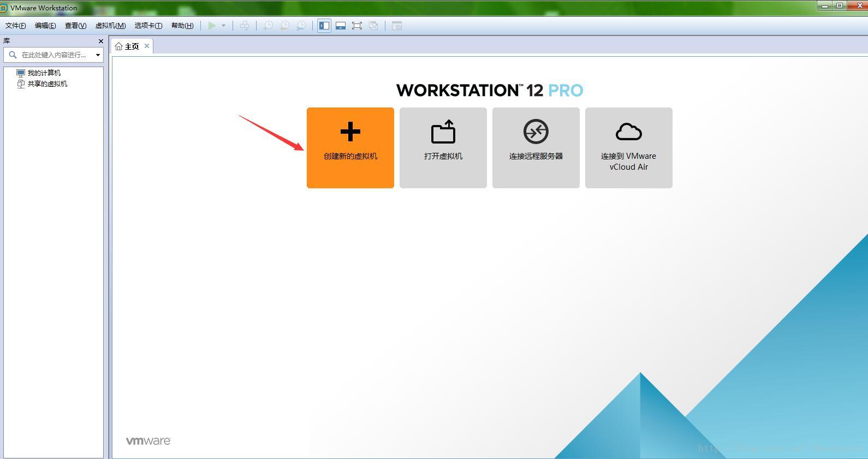Image resolution: width=868 pixels, height=459 pixels.
Task: Click the plus icon on create VM tile
Action: coord(350,132)
